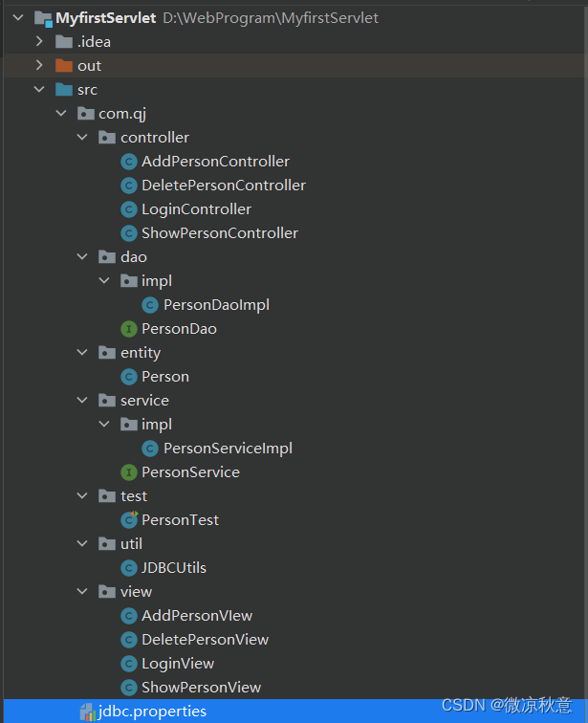Collapse the com.qj package
The height and width of the screenshot is (723, 588).
point(61,114)
